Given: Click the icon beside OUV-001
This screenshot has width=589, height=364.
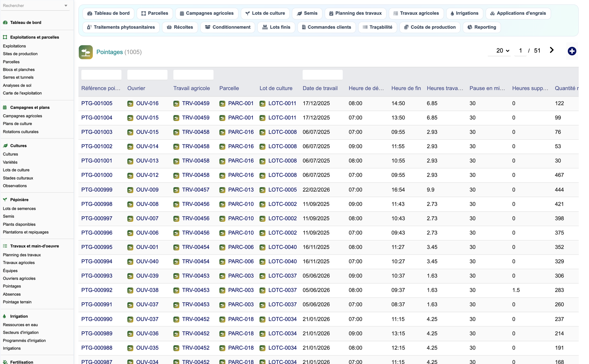Looking at the screenshot, I should click(130, 248).
